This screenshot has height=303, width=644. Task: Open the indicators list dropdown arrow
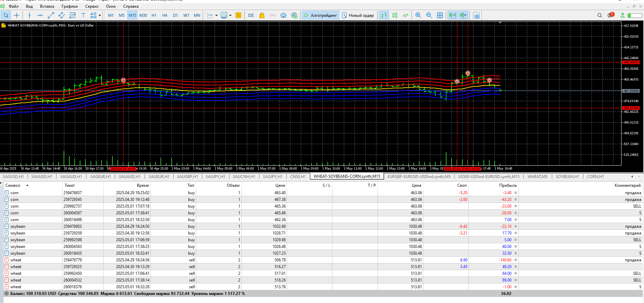pos(216,15)
